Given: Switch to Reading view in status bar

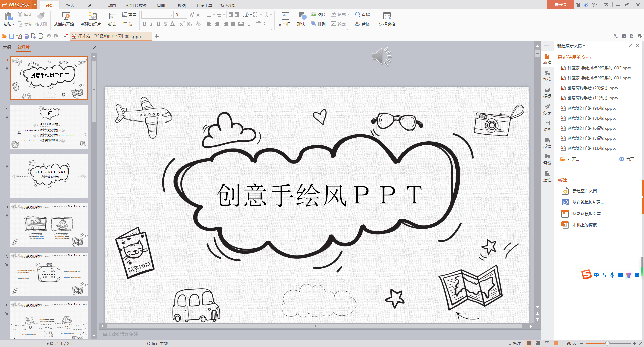Looking at the screenshot, I should coord(547,343).
